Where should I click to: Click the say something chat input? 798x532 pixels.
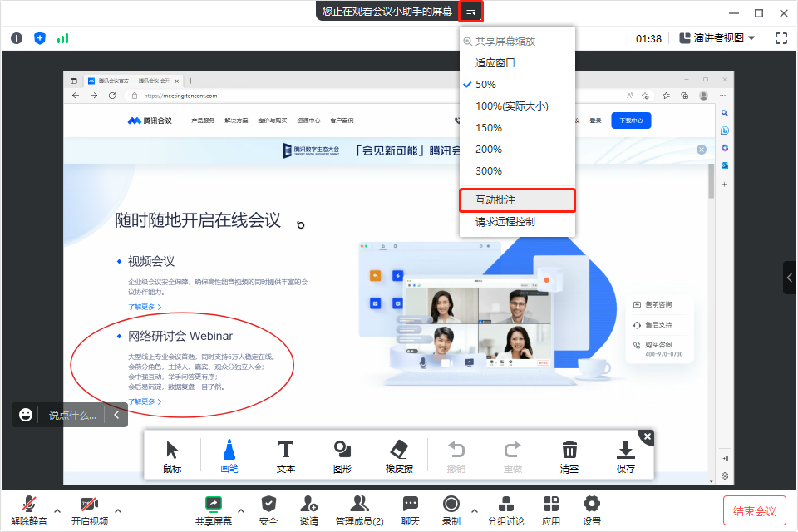[72, 416]
